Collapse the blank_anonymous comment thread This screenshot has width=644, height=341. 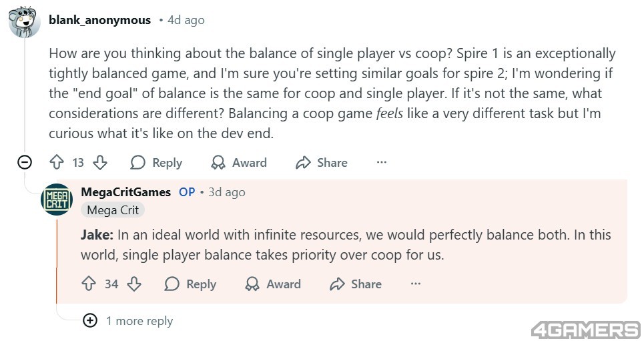pyautogui.click(x=25, y=162)
